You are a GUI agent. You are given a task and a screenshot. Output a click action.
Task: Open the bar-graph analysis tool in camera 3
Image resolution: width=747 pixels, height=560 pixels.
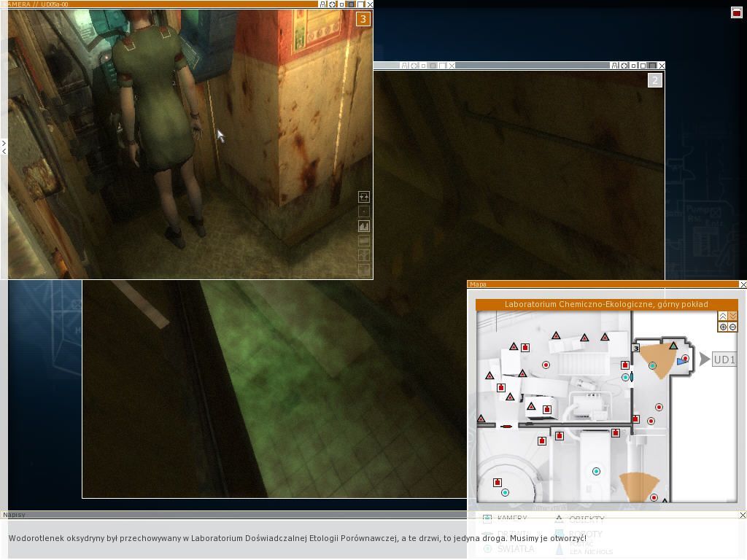coord(364,226)
